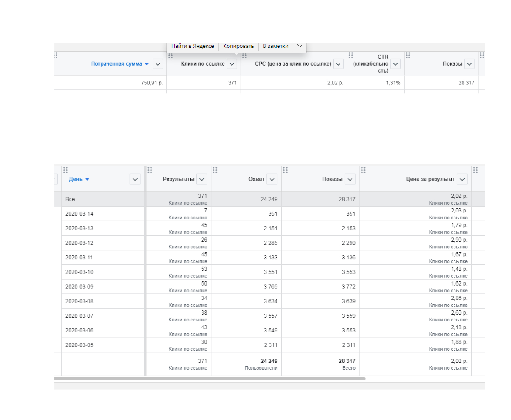Image resolution: width=511 pixels, height=420 pixels.
Task: Click CTR (кликабельность) column header
Action: click(x=371, y=64)
